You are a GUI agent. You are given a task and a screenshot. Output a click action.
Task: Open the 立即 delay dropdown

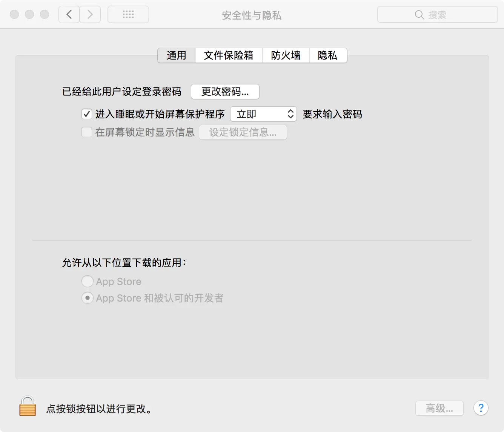263,114
